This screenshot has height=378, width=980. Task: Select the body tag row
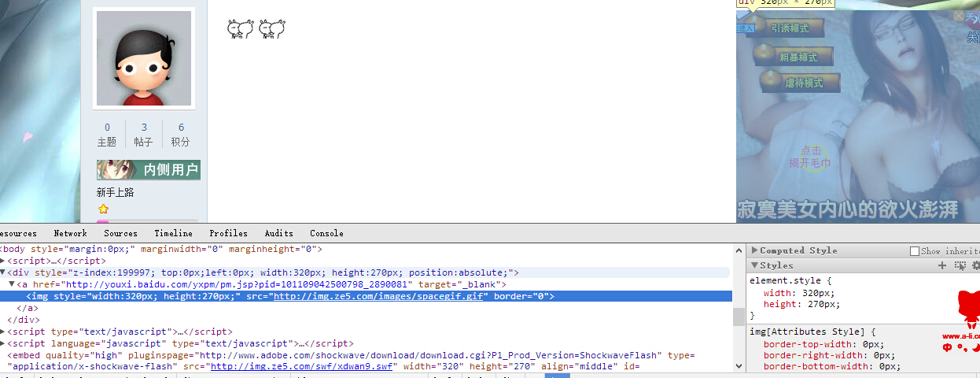(x=366, y=249)
